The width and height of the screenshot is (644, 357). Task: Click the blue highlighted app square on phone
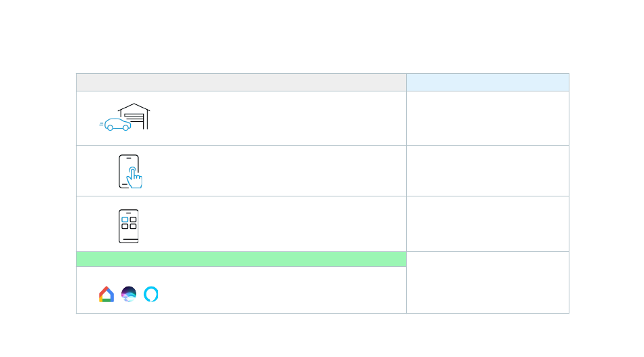click(x=125, y=219)
